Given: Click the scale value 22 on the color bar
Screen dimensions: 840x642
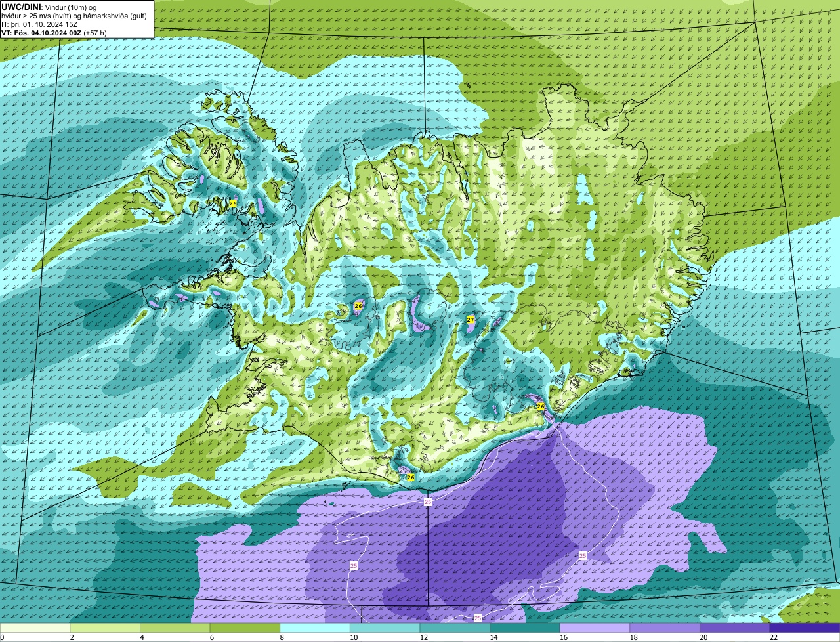Looking at the screenshot, I should pyautogui.click(x=773, y=637).
